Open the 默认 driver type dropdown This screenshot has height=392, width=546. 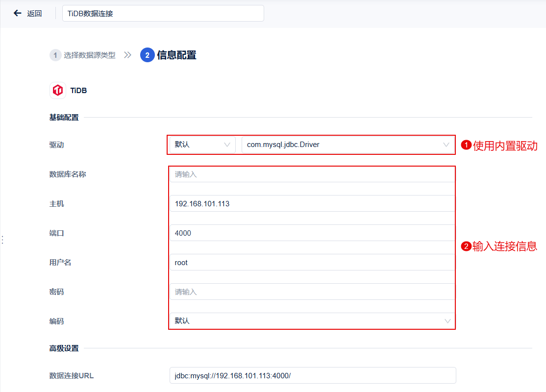202,145
